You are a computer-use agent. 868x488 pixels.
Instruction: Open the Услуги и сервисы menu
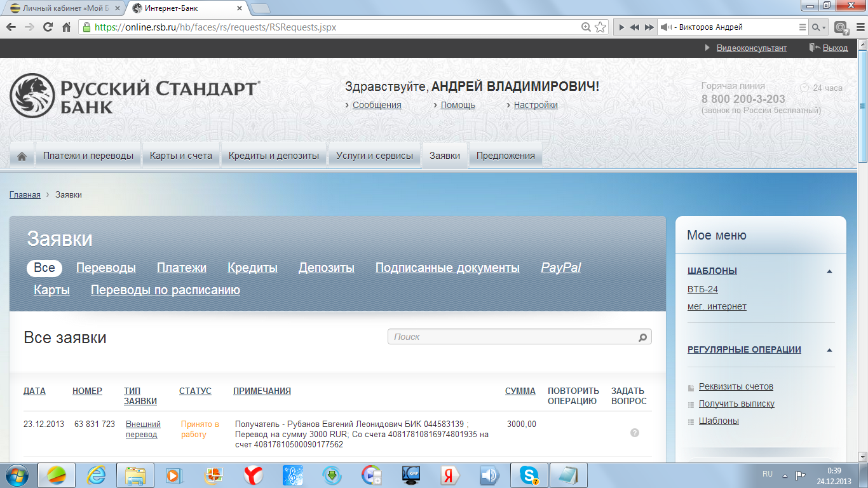point(374,156)
